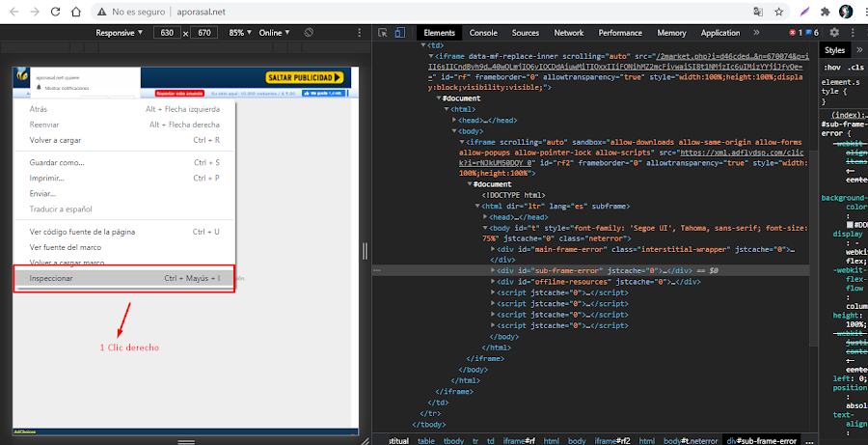Open the translate page icon in address bar

[758, 12]
